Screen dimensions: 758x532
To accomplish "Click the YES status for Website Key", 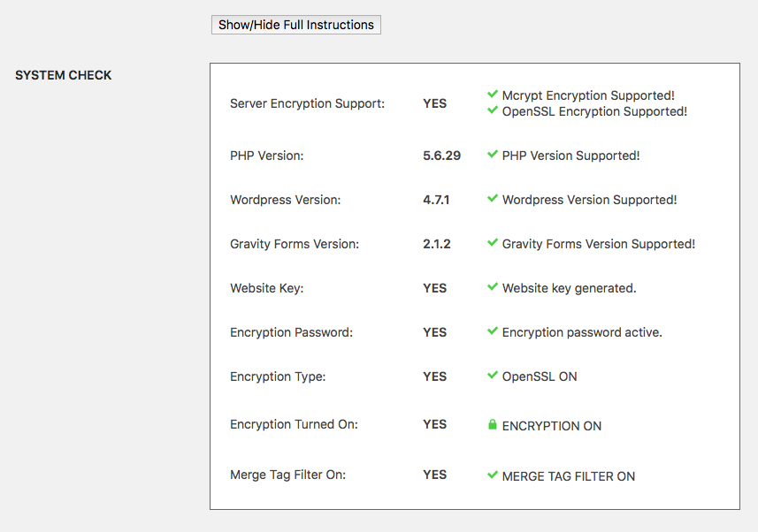I will pyautogui.click(x=434, y=287).
